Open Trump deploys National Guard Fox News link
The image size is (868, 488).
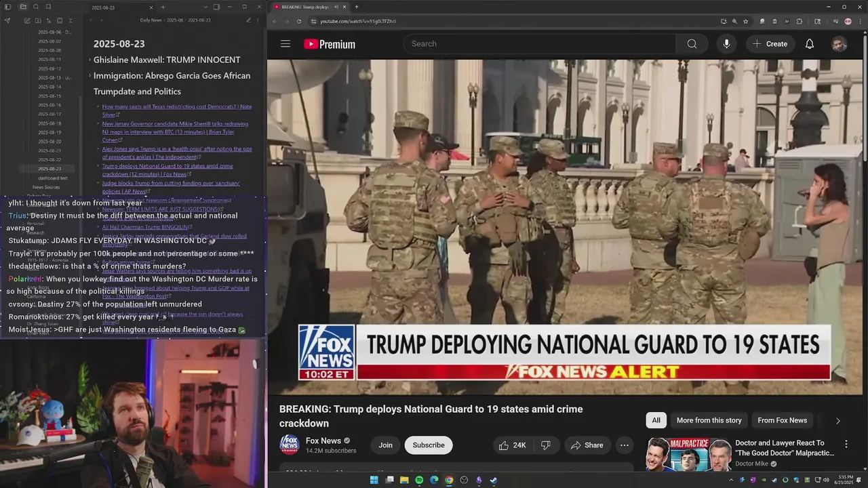click(167, 170)
